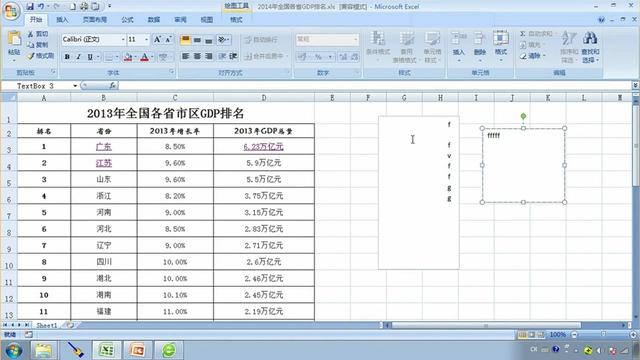Image resolution: width=640 pixels, height=360 pixels.
Task: Select rotation handle of text box
Action: tap(523, 116)
